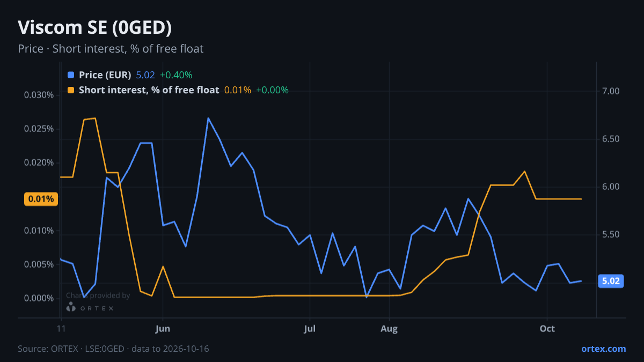Click the orange Short interest legend swatch
Screen dimensions: 644x362
(71, 90)
